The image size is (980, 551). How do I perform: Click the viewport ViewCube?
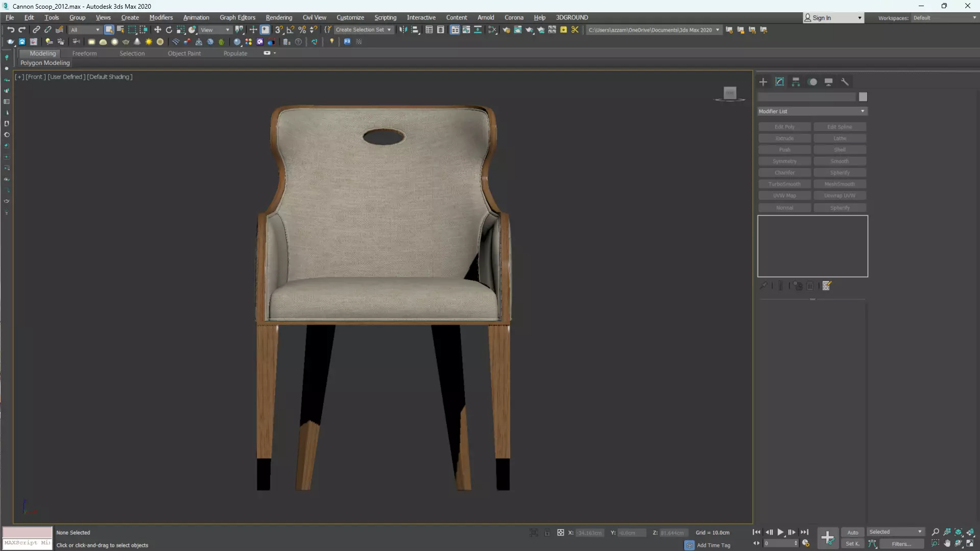(x=730, y=93)
